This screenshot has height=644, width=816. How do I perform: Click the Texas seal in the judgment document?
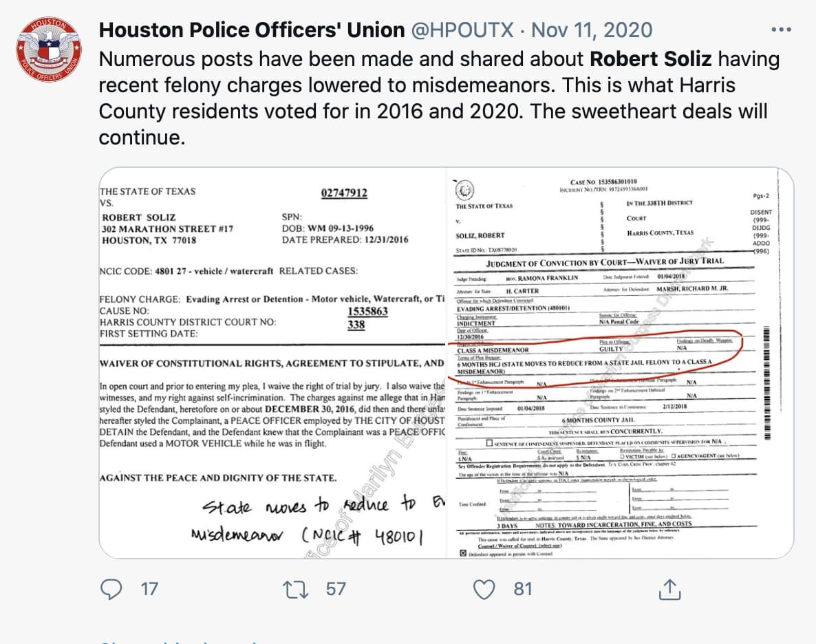(465, 188)
